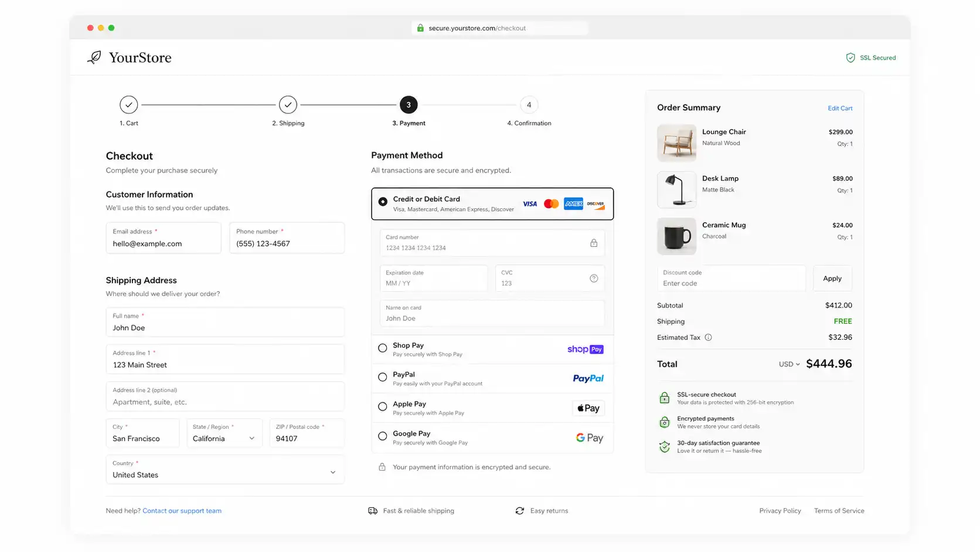
Task: Click the Mastercard icon
Action: [x=551, y=204]
